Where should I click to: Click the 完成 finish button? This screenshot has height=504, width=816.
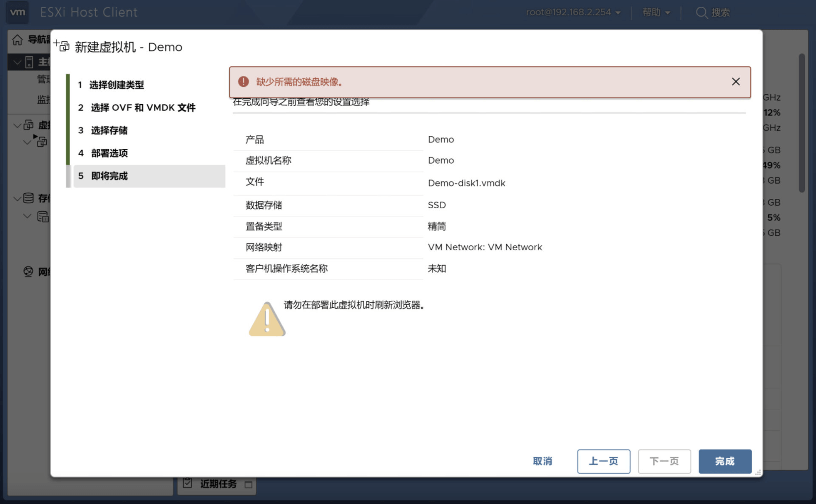[x=725, y=461]
